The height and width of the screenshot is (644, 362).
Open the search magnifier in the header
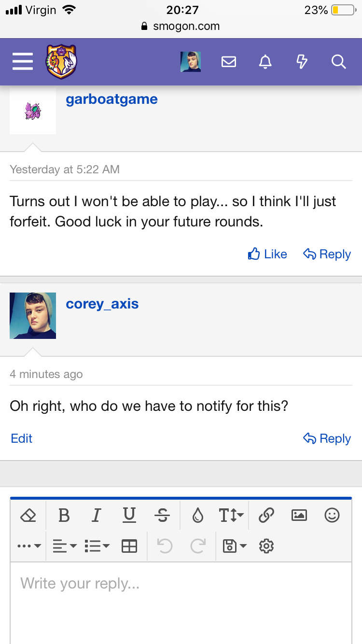338,62
